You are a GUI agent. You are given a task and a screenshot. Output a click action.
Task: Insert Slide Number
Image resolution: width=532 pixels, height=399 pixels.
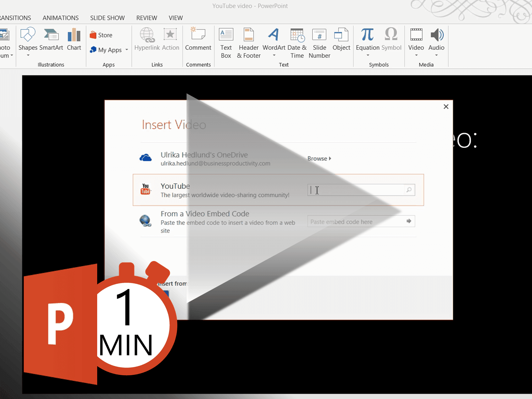pyautogui.click(x=319, y=43)
